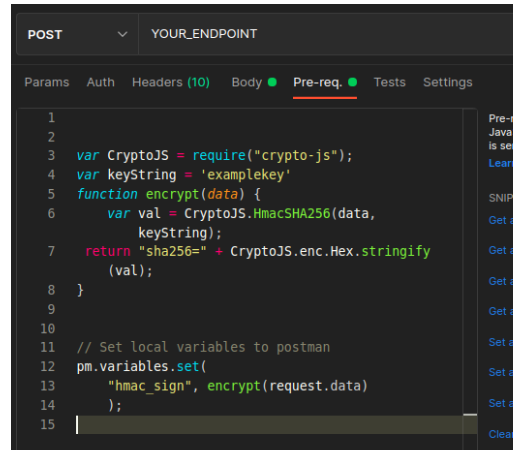Viewport: 526px width, 454px height.
Task: Click 'stringify' on line 7
Action: coord(396,251)
